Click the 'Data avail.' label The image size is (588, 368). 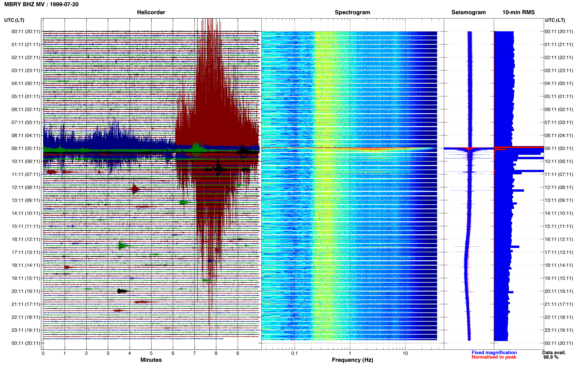tap(554, 352)
